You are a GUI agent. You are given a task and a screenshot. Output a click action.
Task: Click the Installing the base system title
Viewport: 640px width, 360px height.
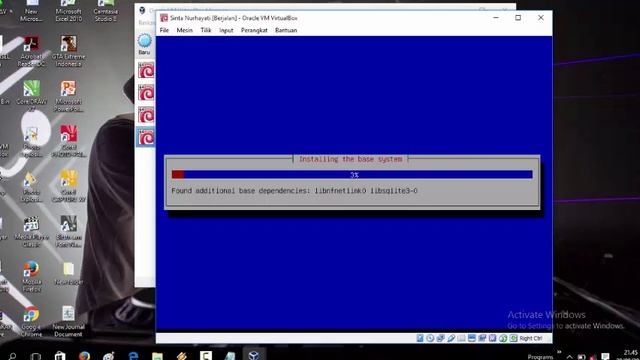click(351, 159)
